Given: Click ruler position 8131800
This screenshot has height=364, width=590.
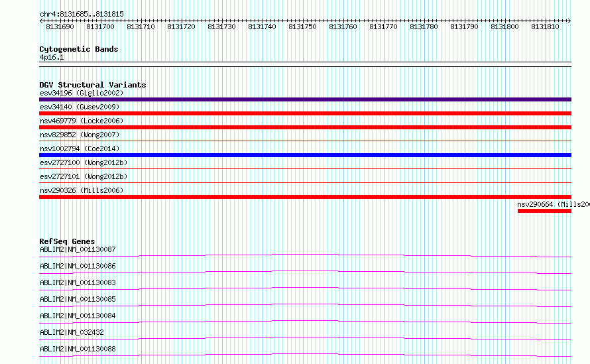Looking at the screenshot, I should pyautogui.click(x=504, y=27).
